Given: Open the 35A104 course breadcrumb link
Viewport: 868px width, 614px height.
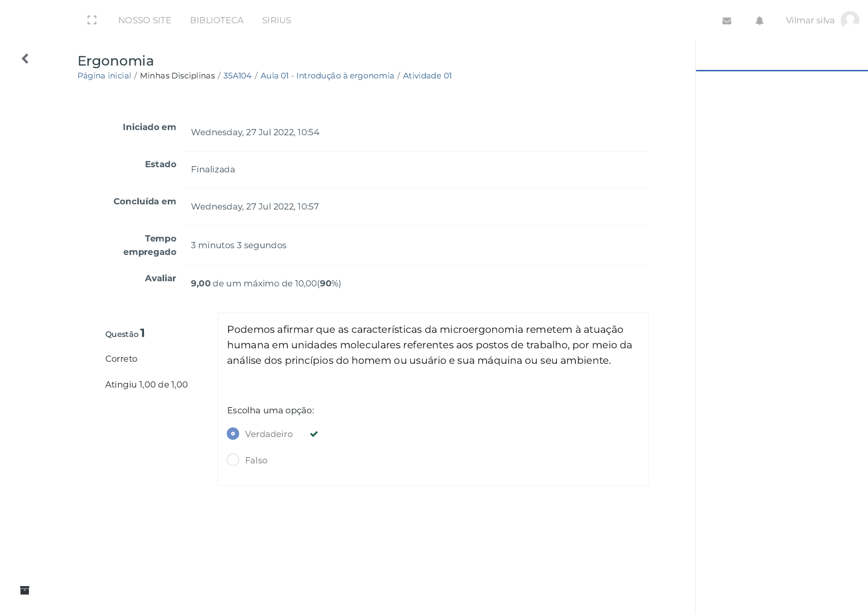Looking at the screenshot, I should pyautogui.click(x=237, y=75).
